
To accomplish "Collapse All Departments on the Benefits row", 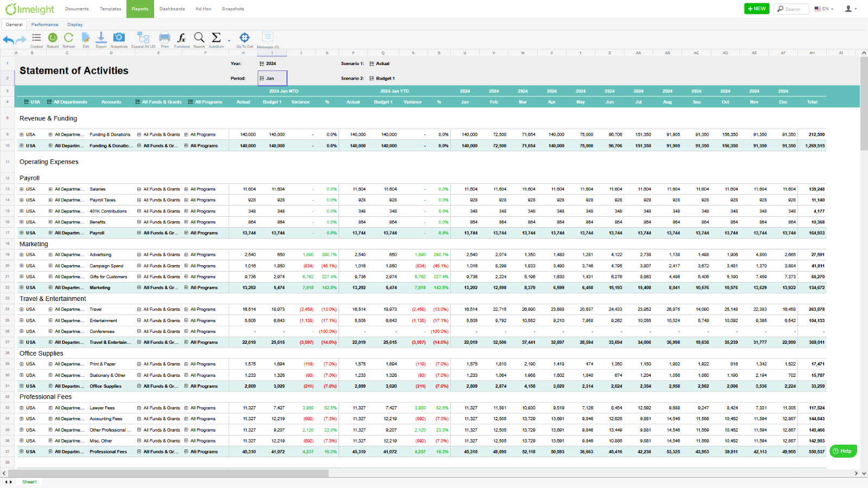I will [50, 222].
